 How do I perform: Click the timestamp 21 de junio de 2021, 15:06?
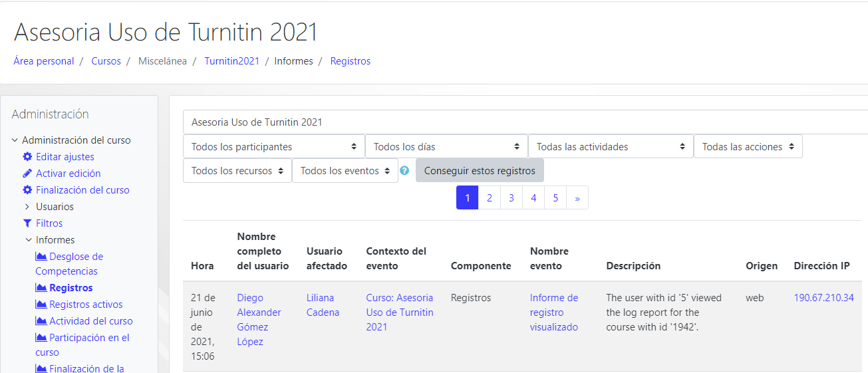[x=204, y=327]
